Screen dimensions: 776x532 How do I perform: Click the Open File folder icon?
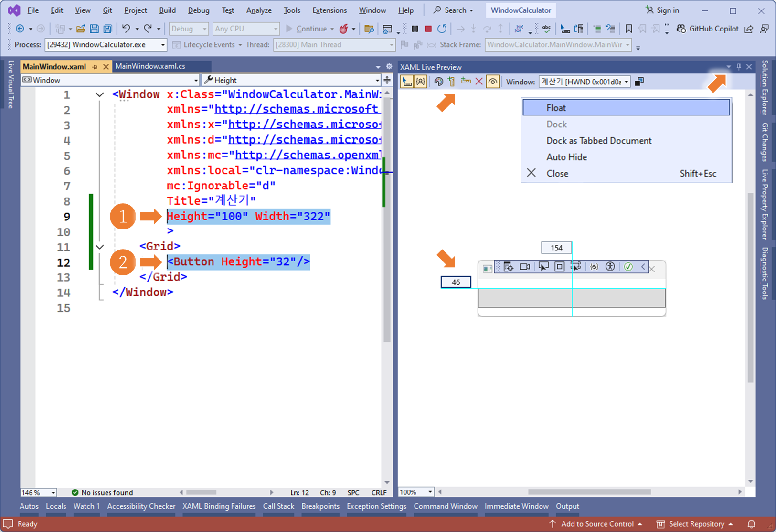(81, 29)
